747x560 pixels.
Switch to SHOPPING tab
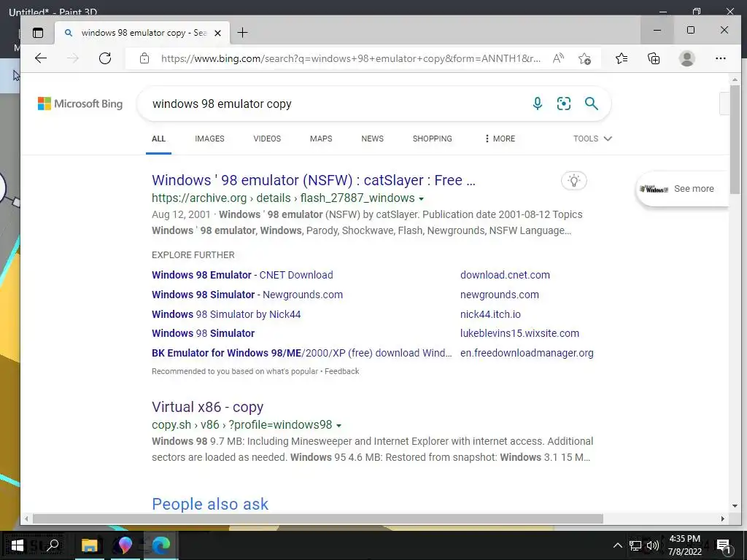433,139
